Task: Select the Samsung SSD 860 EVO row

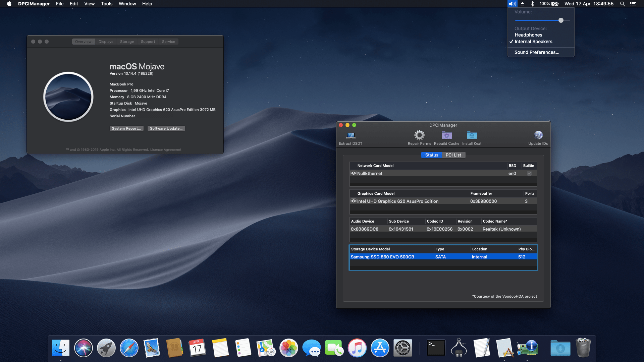Action: point(382,257)
